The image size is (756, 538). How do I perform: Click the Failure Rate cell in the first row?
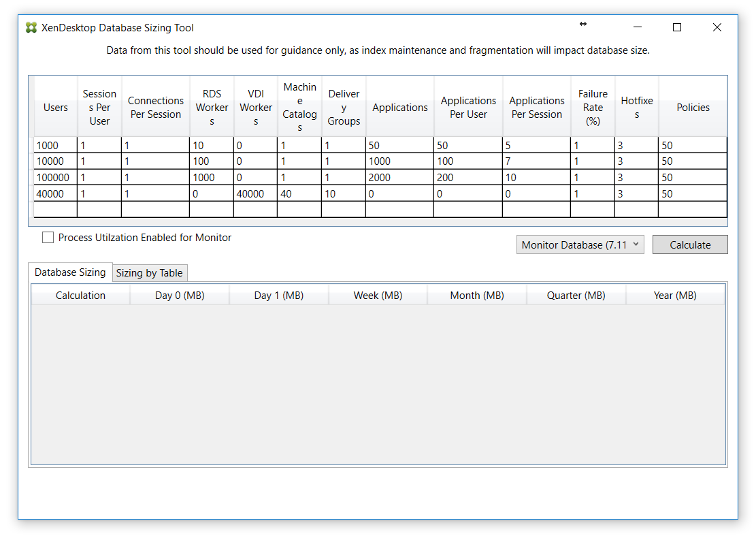pyautogui.click(x=593, y=144)
